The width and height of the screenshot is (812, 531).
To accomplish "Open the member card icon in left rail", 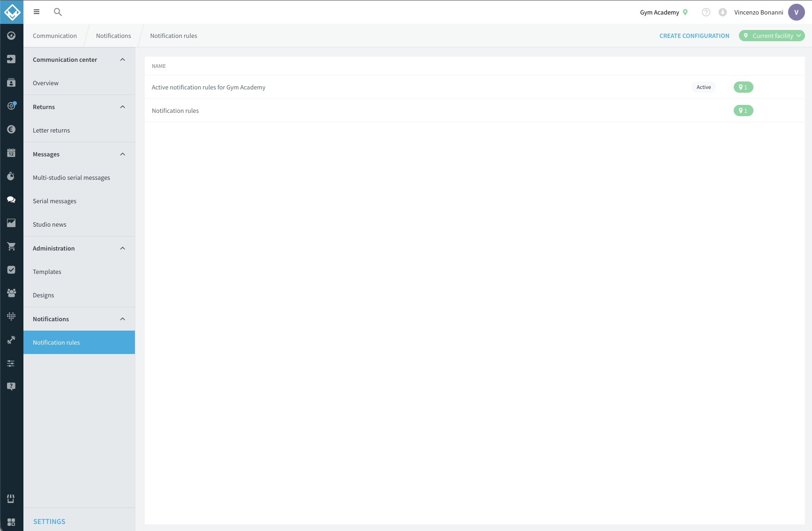I will click(11, 82).
